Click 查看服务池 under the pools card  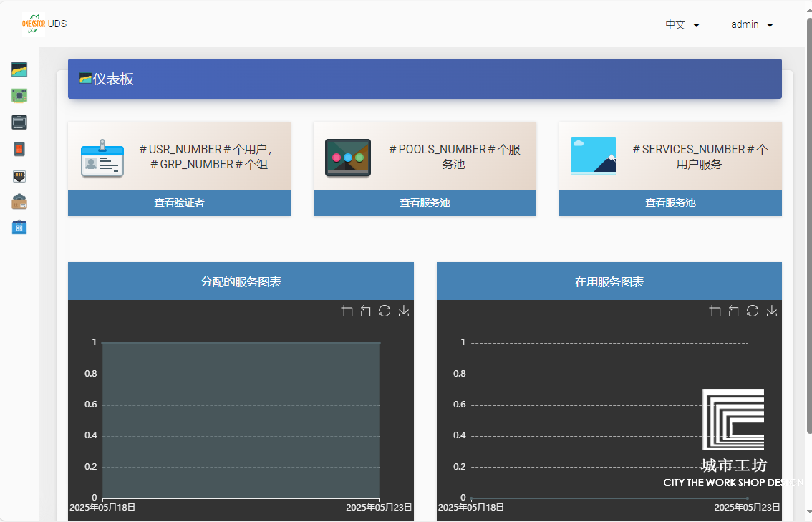pos(425,203)
